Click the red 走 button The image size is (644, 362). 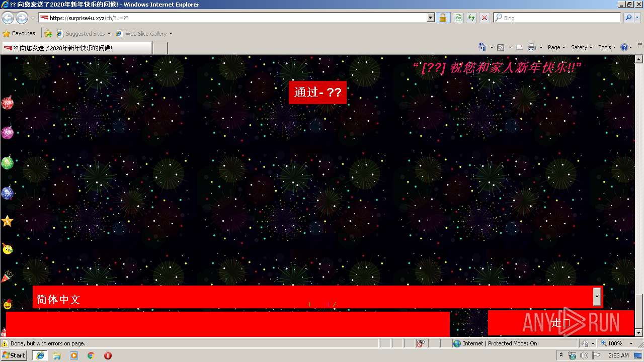pos(560,323)
